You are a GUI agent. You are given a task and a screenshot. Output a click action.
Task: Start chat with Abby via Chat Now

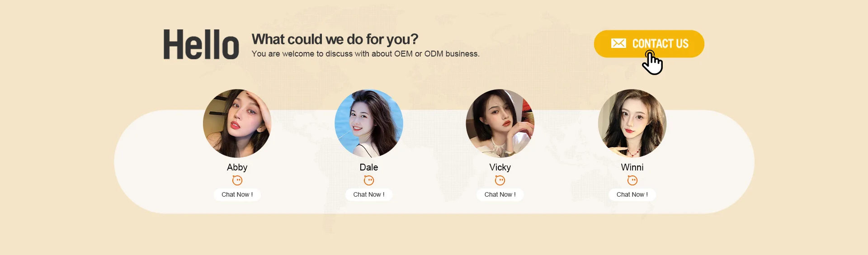click(x=237, y=194)
